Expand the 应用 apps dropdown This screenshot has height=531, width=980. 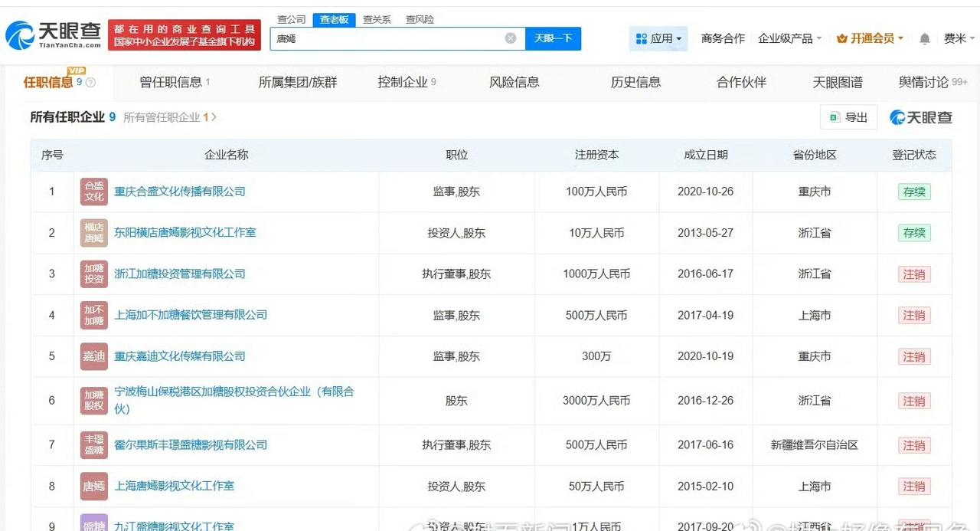(x=658, y=38)
